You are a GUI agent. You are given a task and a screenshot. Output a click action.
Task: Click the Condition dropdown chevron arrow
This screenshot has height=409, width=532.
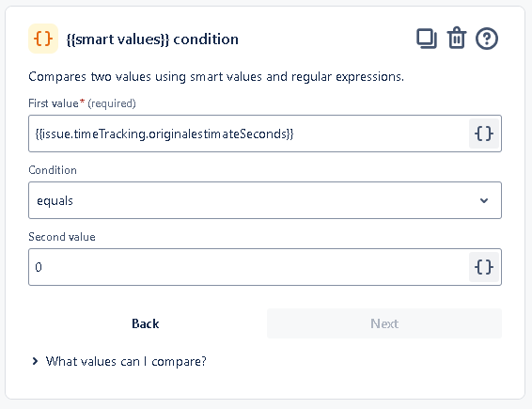(484, 200)
